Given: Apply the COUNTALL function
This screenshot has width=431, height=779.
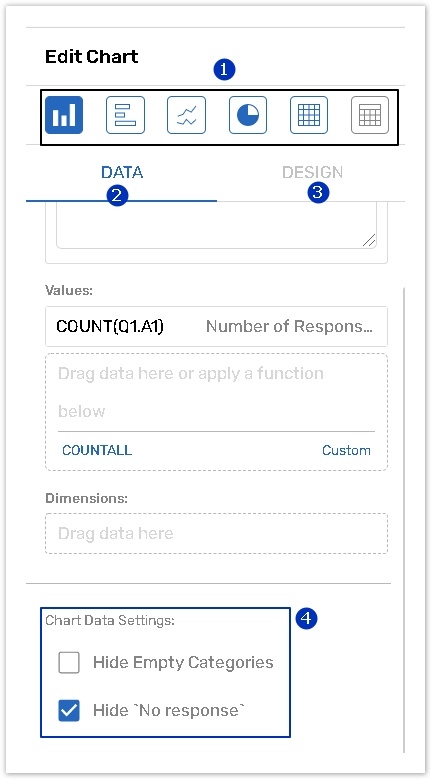Looking at the screenshot, I should 97,450.
